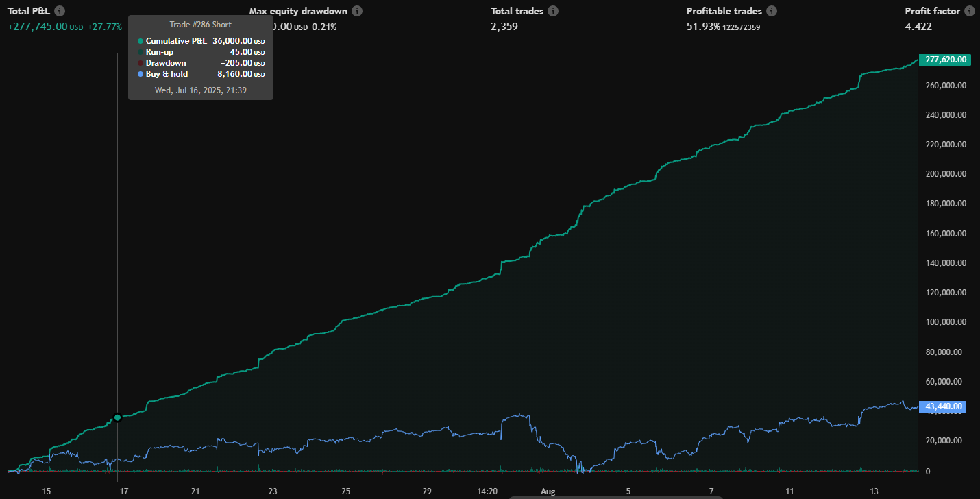The width and height of the screenshot is (980, 499).
Task: Open Max equity drawdown info icon
Action: [x=357, y=12]
